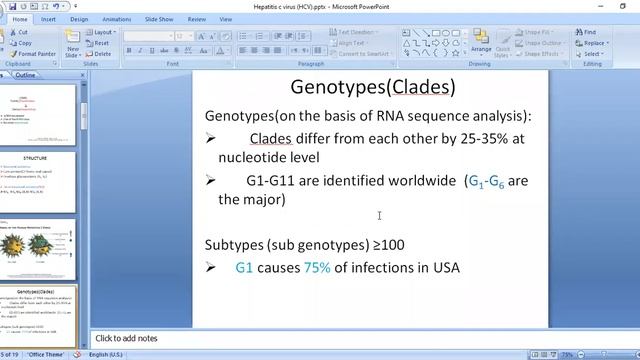Open the Layout dropdown
Screen dimensions: 640x360
pyautogui.click(x=101, y=32)
